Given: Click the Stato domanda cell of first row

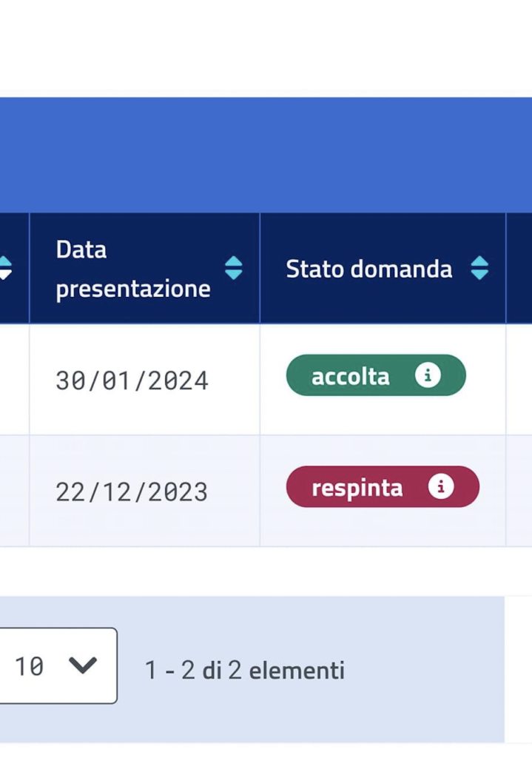Looking at the screenshot, I should [383, 380].
